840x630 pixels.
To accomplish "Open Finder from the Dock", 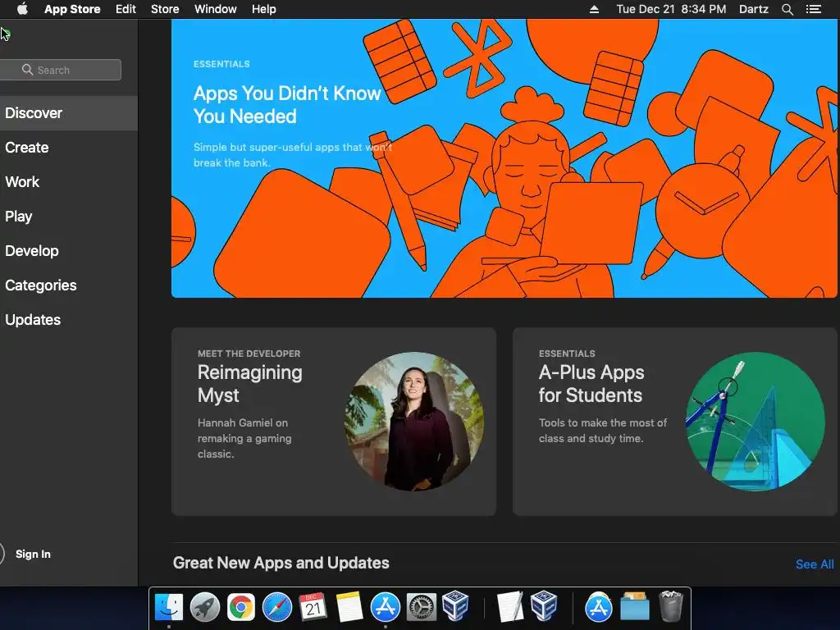I will click(x=169, y=607).
